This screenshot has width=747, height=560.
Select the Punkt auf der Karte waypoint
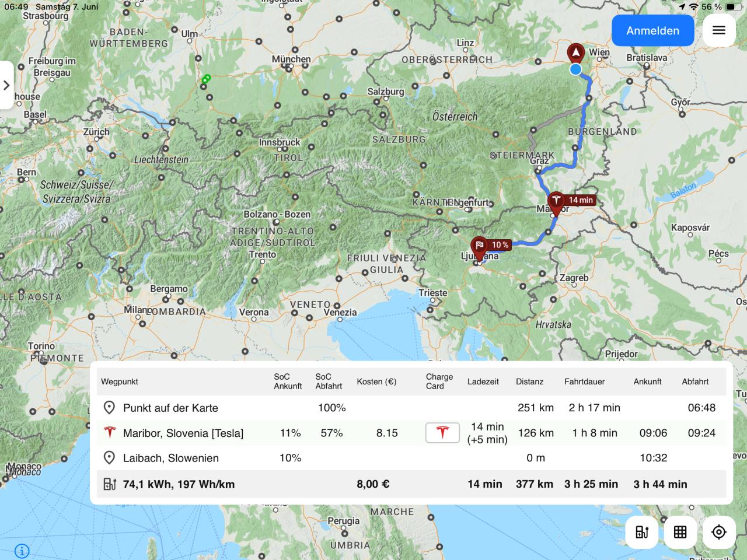(170, 408)
